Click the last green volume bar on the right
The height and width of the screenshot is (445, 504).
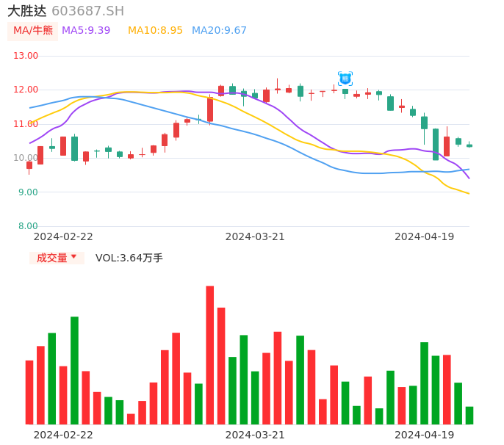(469, 416)
